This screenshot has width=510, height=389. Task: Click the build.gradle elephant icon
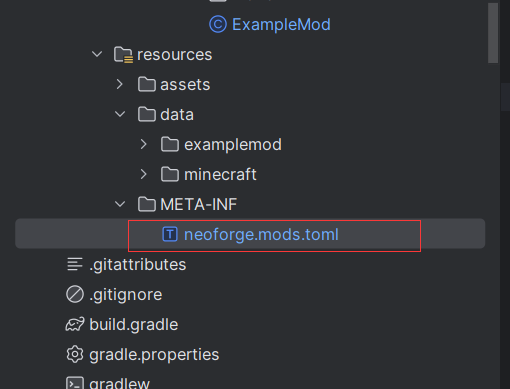[75, 324]
